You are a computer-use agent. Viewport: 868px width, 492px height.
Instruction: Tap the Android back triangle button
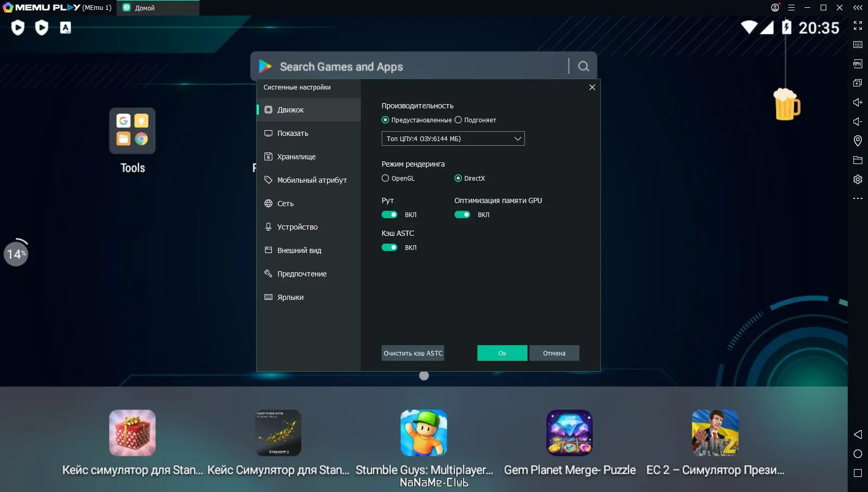click(x=858, y=434)
